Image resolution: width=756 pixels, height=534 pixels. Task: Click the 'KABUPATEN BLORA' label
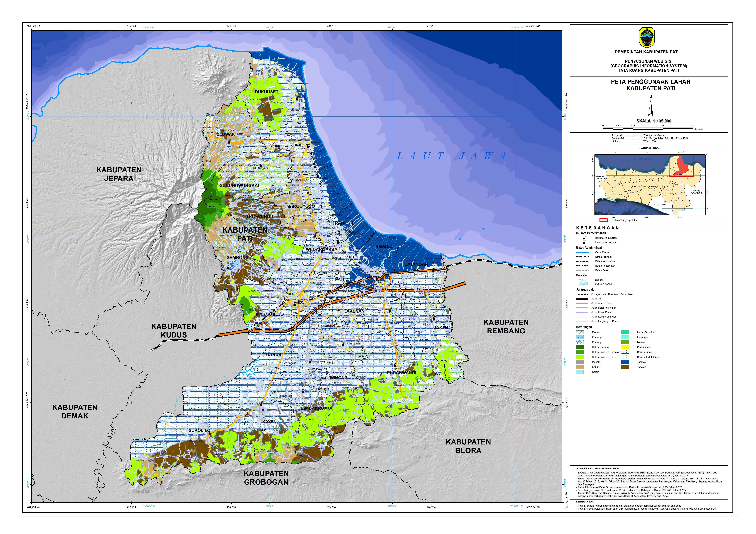(x=468, y=446)
